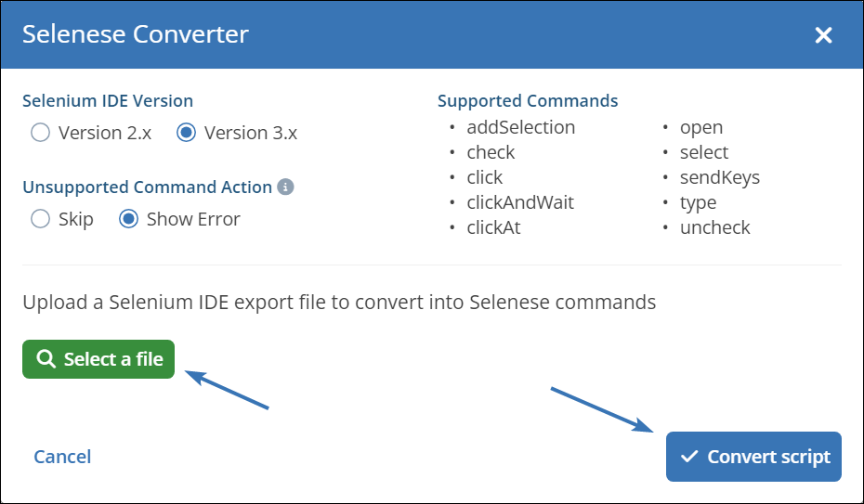The image size is (864, 504).
Task: Click the Supported Commands heading
Action: [x=528, y=101]
